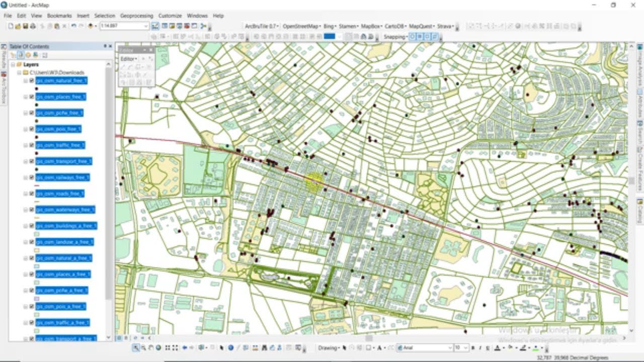This screenshot has width=644, height=362.
Task: Select the Identify tool
Action: pyautogui.click(x=230, y=348)
